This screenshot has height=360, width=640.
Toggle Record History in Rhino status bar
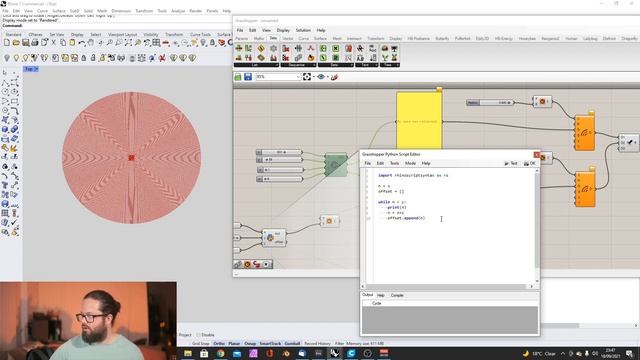coord(318,344)
